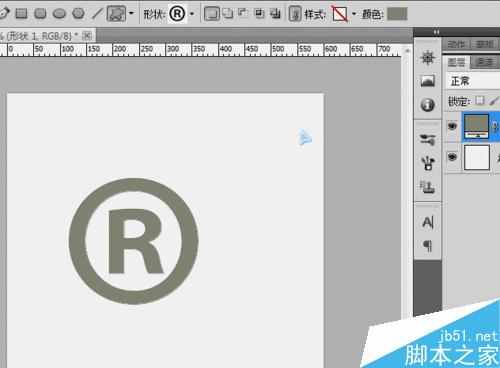The height and width of the screenshot is (368, 500).
Task: Open the Paragraph panel icon
Action: pos(428,246)
